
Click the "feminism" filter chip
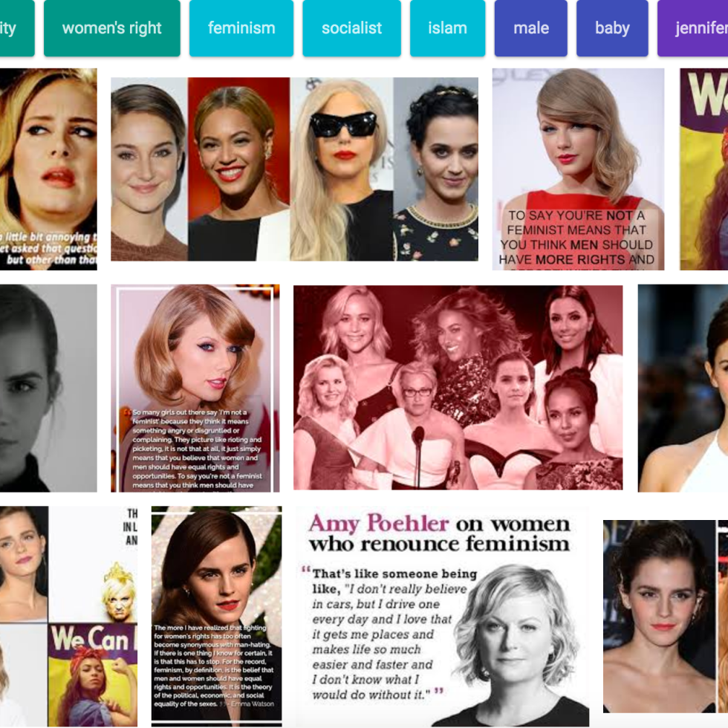(241, 28)
